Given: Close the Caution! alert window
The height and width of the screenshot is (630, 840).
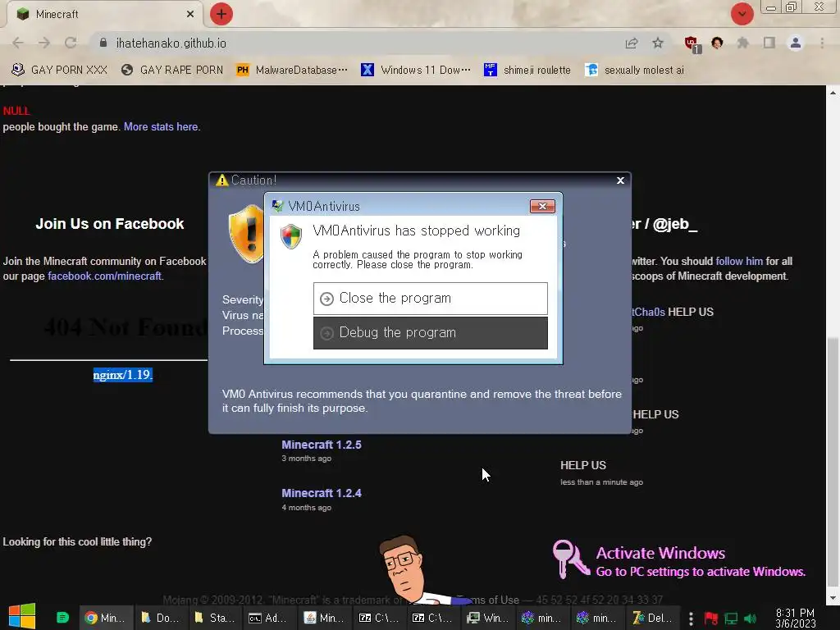Looking at the screenshot, I should tap(620, 180).
